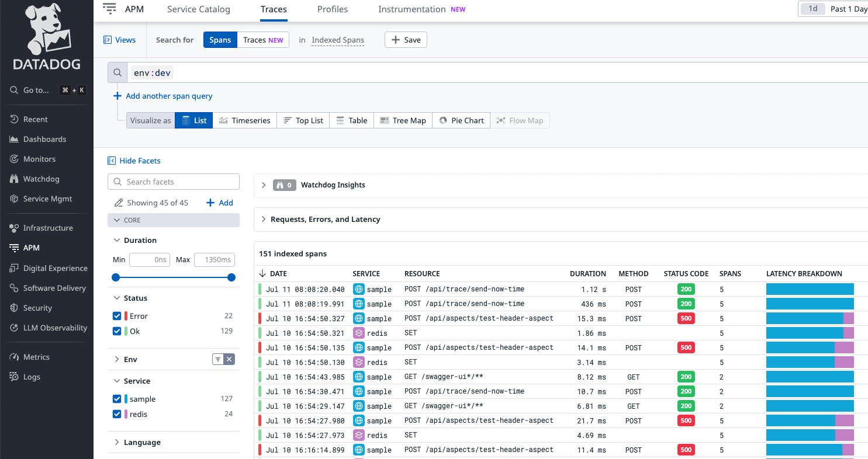The height and width of the screenshot is (459, 868).
Task: Switch search to Spans
Action: tap(220, 40)
